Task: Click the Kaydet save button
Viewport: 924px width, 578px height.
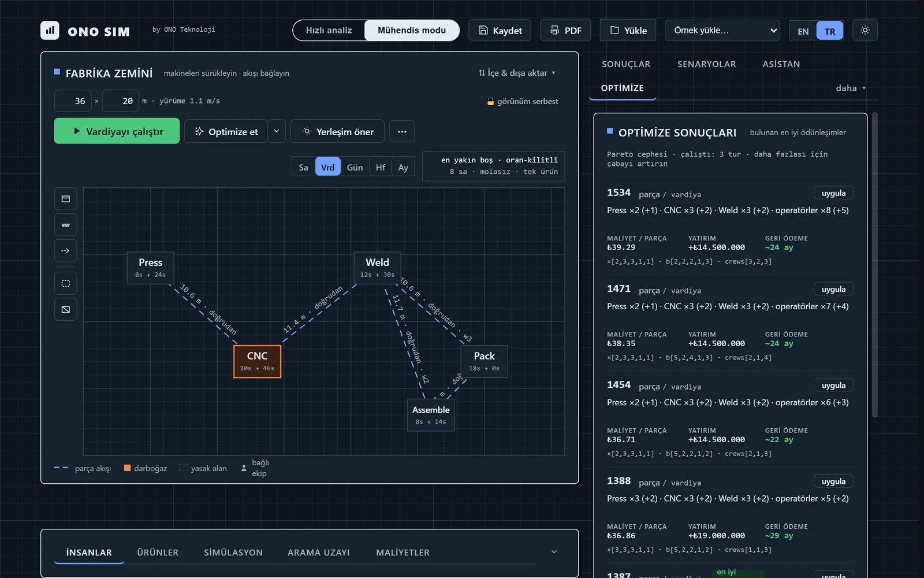Action: pyautogui.click(x=501, y=30)
